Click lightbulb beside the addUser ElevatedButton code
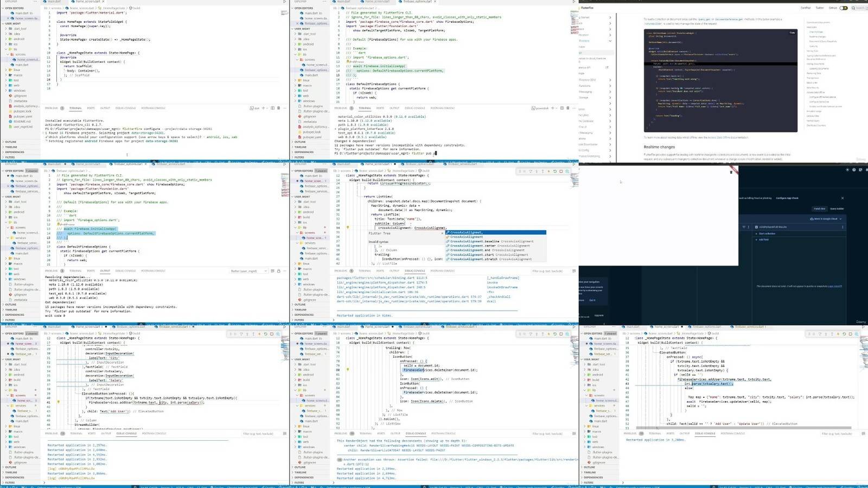868x488 pixels. [58, 402]
